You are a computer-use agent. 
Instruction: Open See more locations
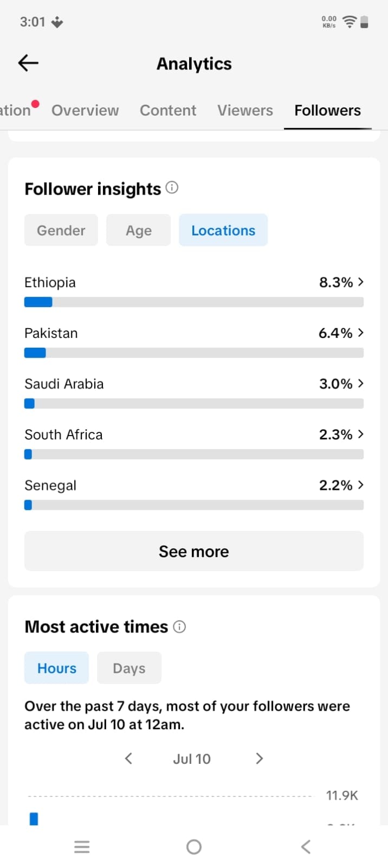(194, 551)
